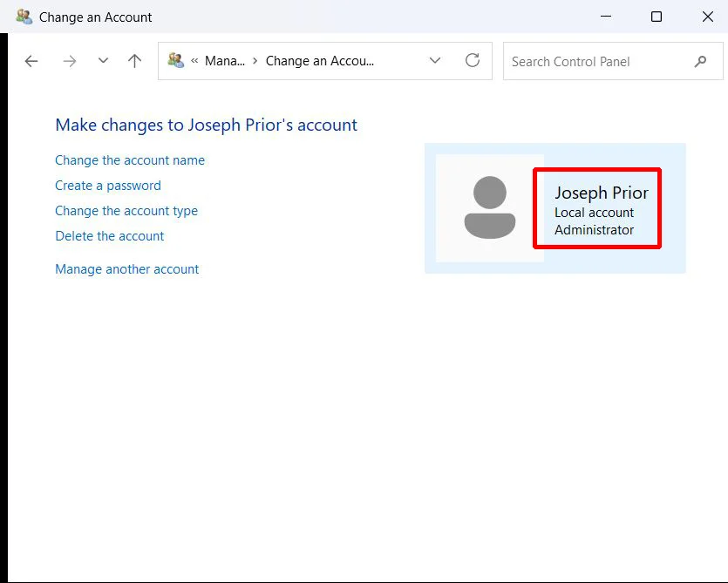This screenshot has height=583, width=728.
Task: Open Change the account name link
Action: pyautogui.click(x=130, y=160)
